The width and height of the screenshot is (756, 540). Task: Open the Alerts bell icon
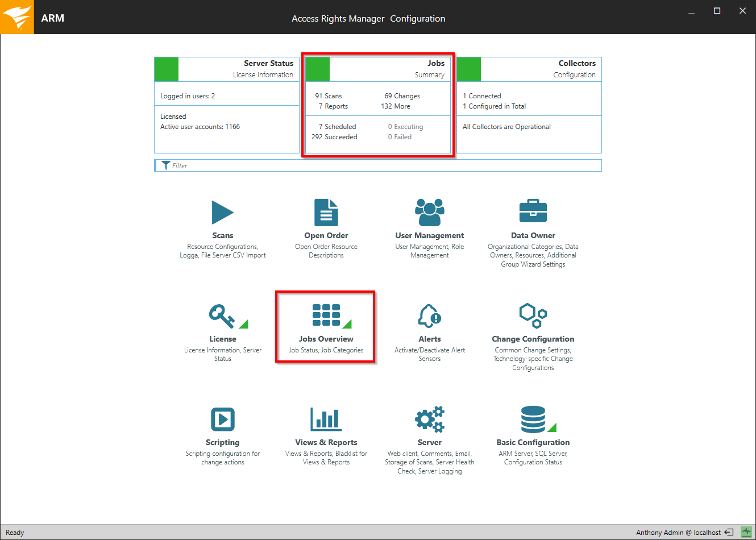tap(429, 316)
